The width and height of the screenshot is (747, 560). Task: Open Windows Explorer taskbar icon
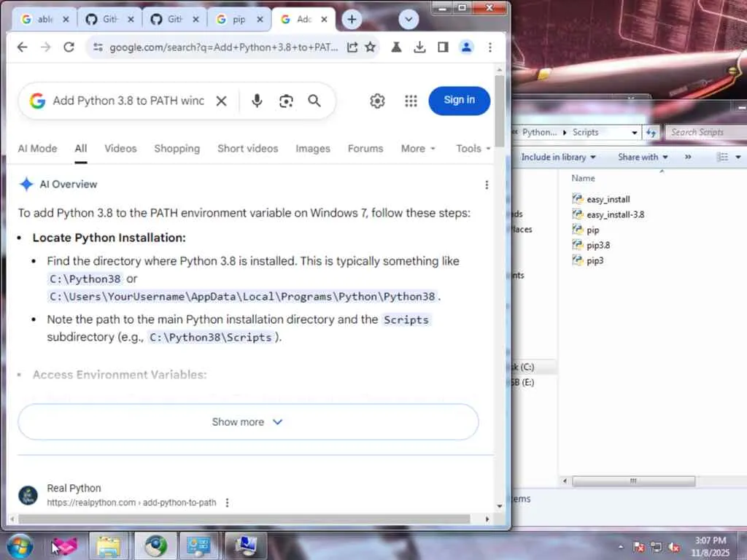pyautogui.click(x=108, y=546)
